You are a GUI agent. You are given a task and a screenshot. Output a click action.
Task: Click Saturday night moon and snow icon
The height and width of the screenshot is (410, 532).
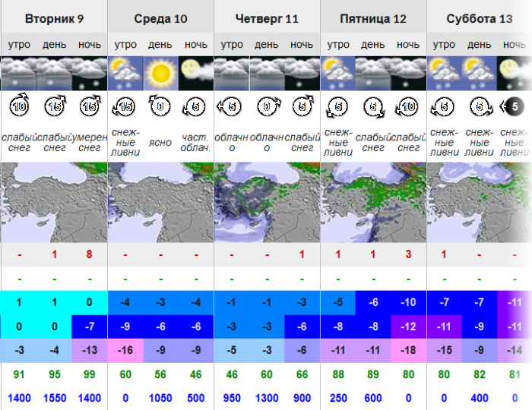coord(515,73)
